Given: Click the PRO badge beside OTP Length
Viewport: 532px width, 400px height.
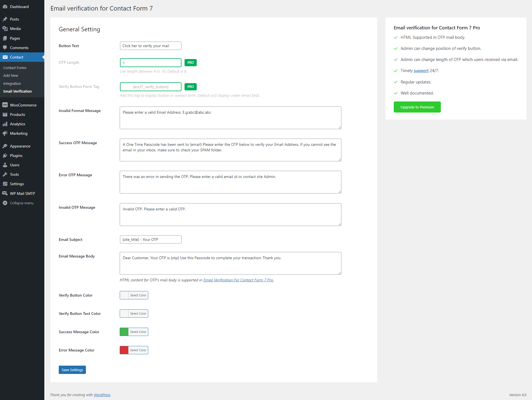Looking at the screenshot, I should [191, 63].
